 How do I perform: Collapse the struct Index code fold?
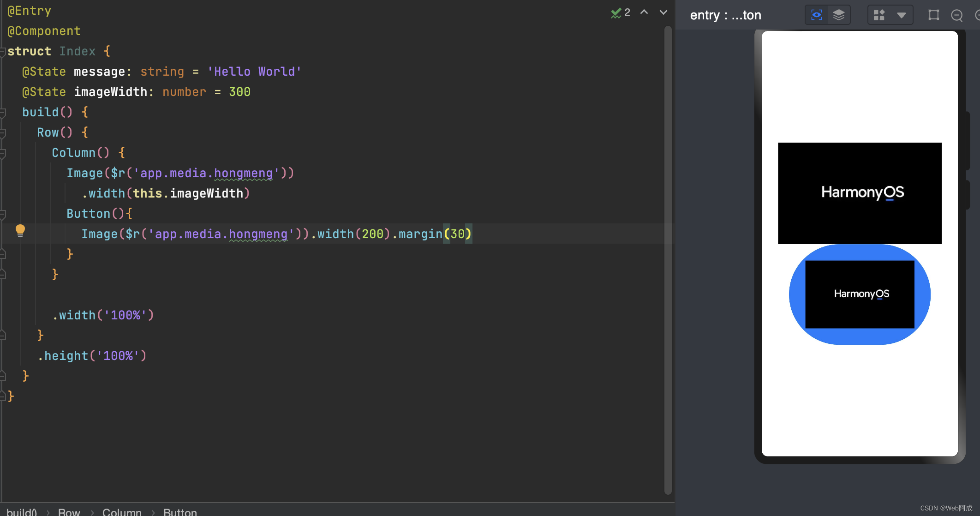pos(3,51)
